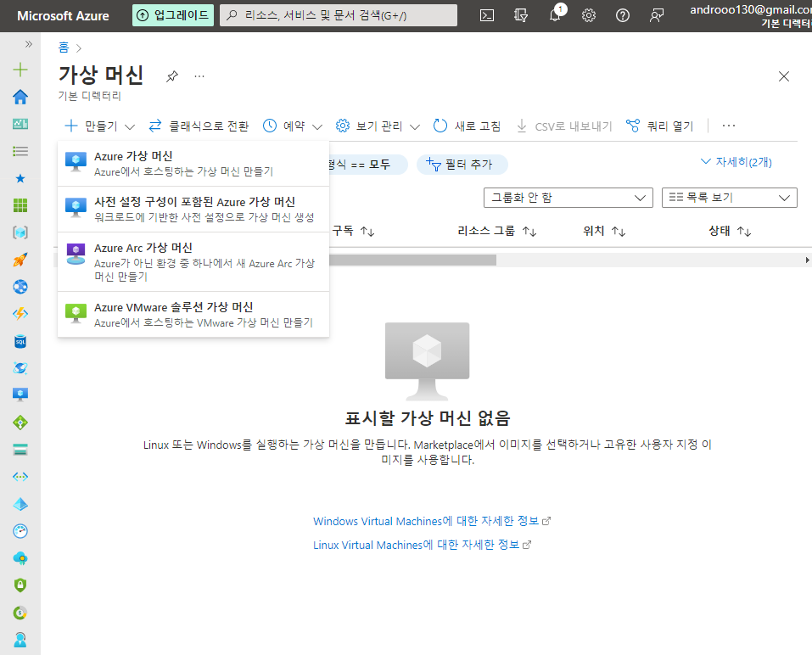Open the 보기 관리 dropdown

(378, 126)
